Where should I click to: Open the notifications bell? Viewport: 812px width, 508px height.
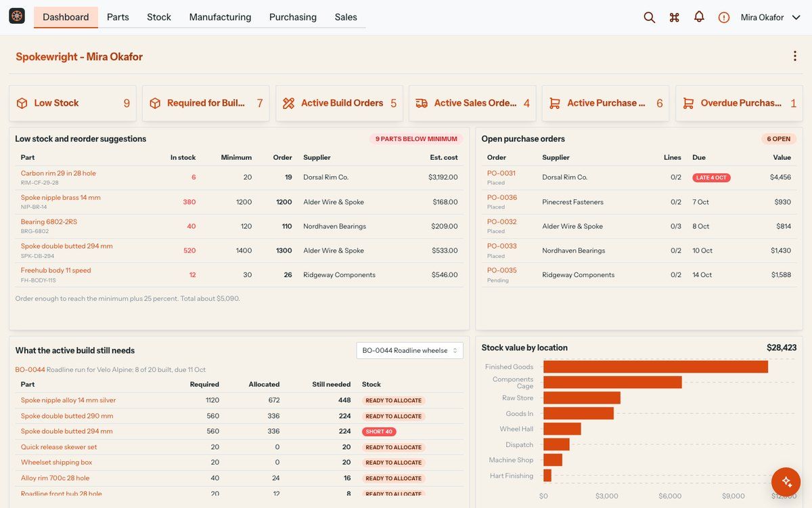tap(699, 17)
